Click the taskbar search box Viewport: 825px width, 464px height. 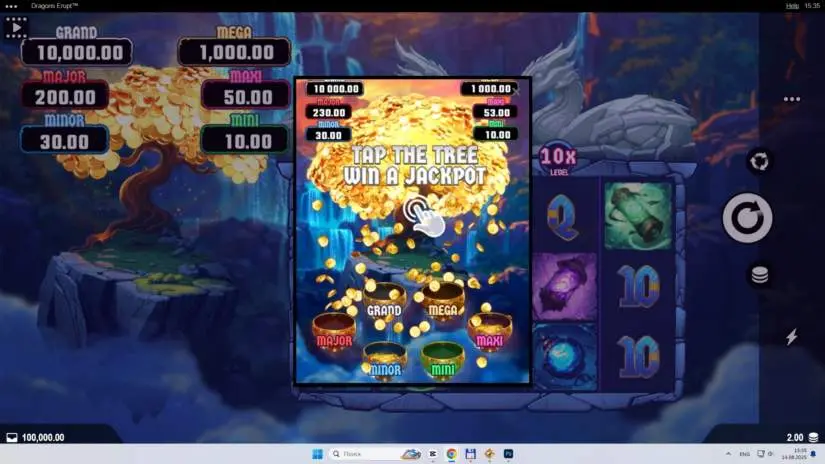[376, 453]
